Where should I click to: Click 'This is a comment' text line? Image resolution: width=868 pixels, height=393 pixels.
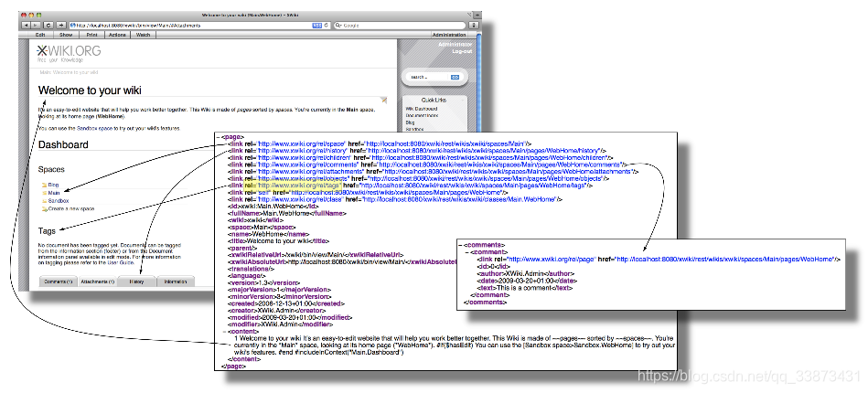coord(525,287)
